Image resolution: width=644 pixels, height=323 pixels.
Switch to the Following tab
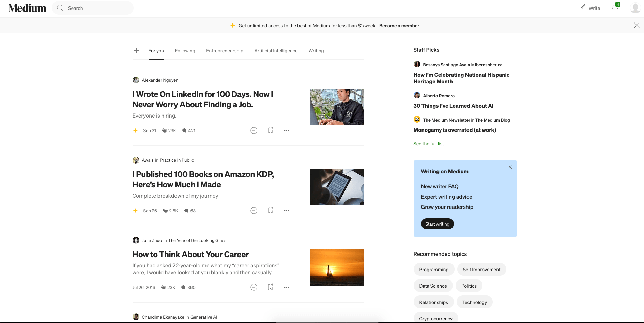185,51
